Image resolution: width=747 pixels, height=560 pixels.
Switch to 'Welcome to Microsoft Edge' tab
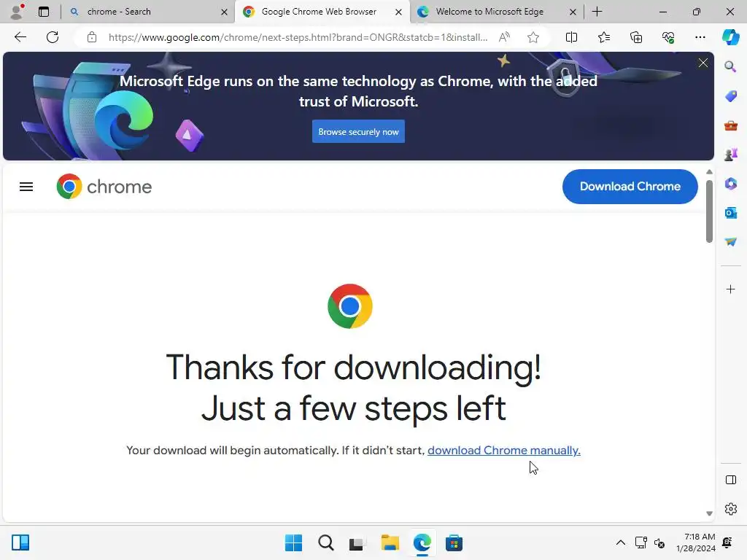coord(496,12)
